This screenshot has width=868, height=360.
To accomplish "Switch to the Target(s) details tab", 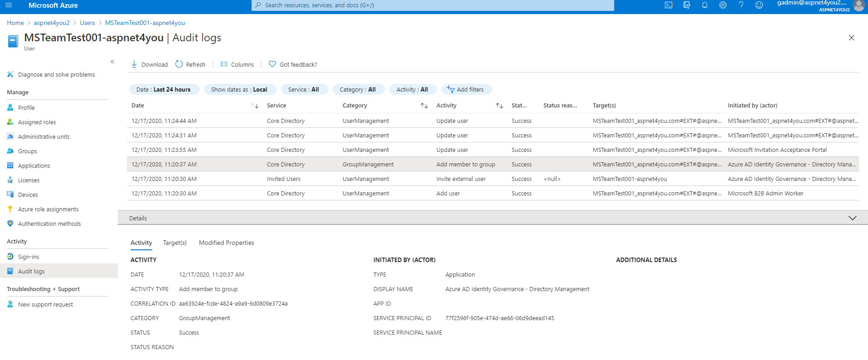I will pos(175,243).
